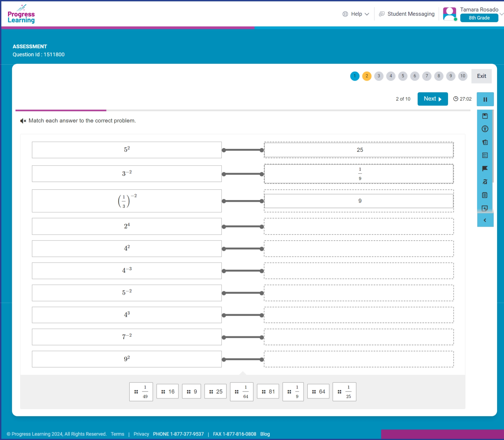This screenshot has width=504, height=440.
Task: Jump to question 9 bubble
Action: pyautogui.click(x=451, y=76)
